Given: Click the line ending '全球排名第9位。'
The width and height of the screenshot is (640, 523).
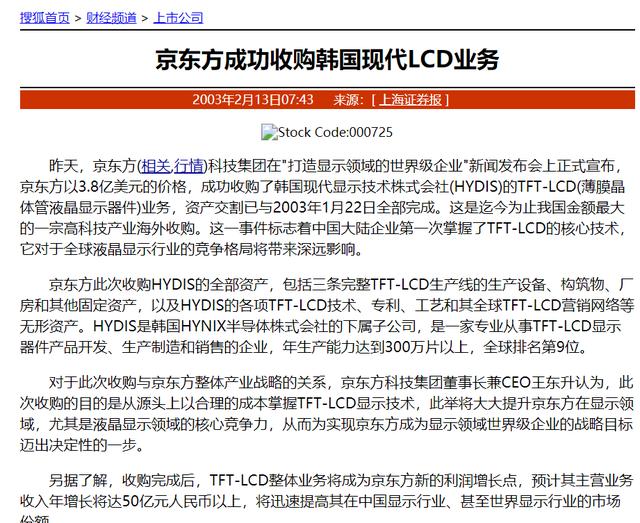Looking at the screenshot, I should pyautogui.click(x=304, y=347).
